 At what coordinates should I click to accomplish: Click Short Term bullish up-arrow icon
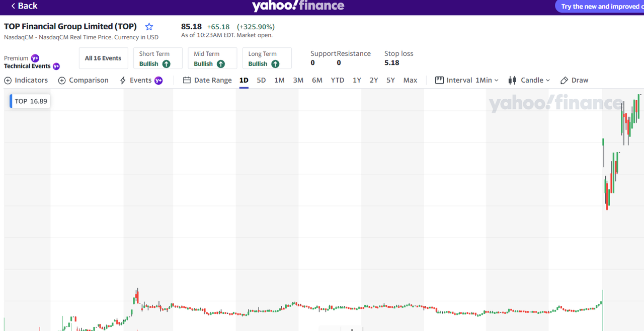(x=166, y=64)
